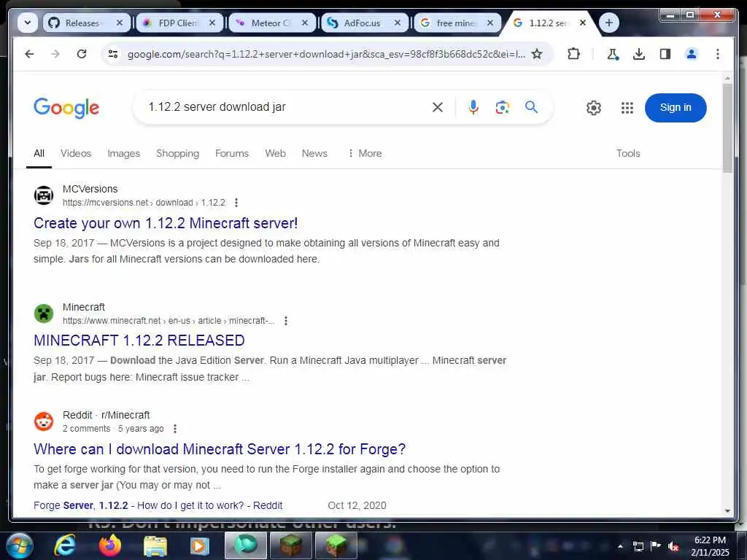The image size is (747, 560).
Task: Start voice search with microphone
Action: (473, 107)
